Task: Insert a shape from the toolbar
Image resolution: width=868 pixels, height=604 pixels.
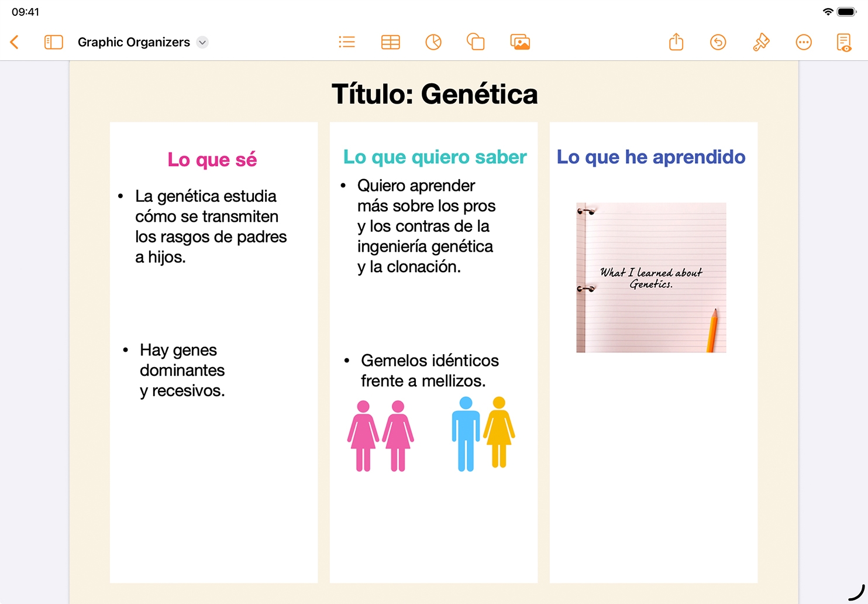Action: tap(476, 42)
